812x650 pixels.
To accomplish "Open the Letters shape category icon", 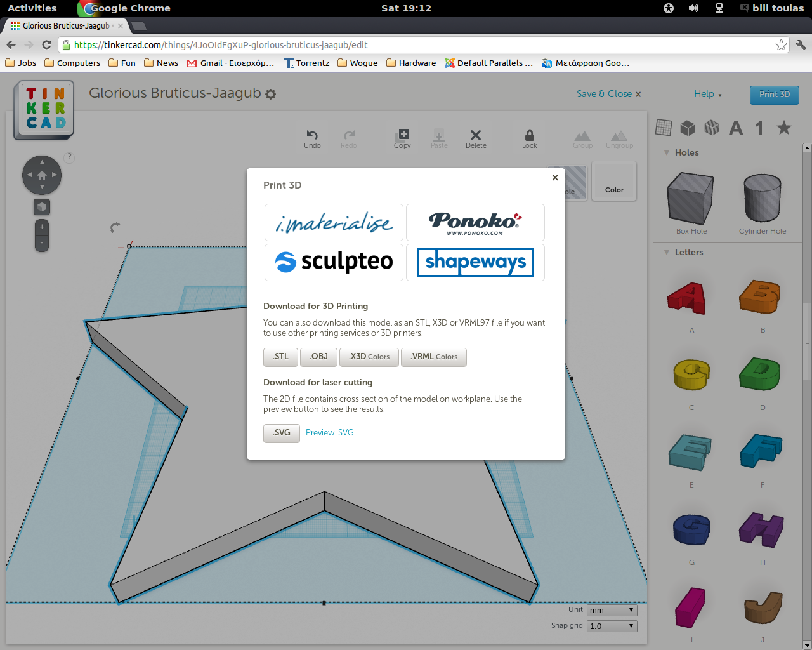I will pyautogui.click(x=735, y=128).
